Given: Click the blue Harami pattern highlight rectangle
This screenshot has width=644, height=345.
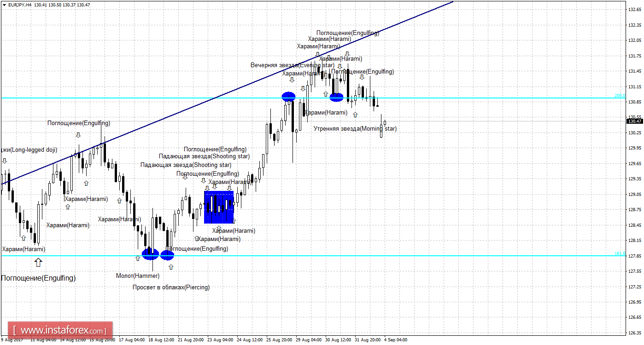Looking at the screenshot, I should click(219, 207).
